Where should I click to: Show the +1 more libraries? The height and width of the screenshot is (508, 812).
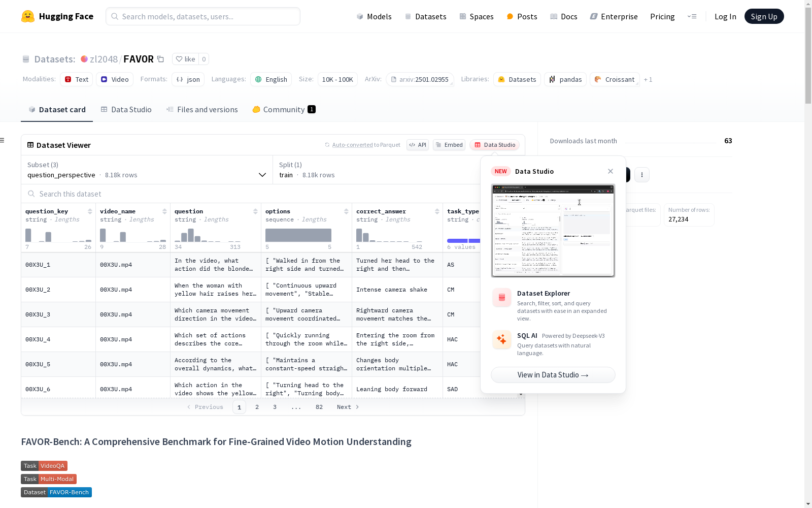648,79
